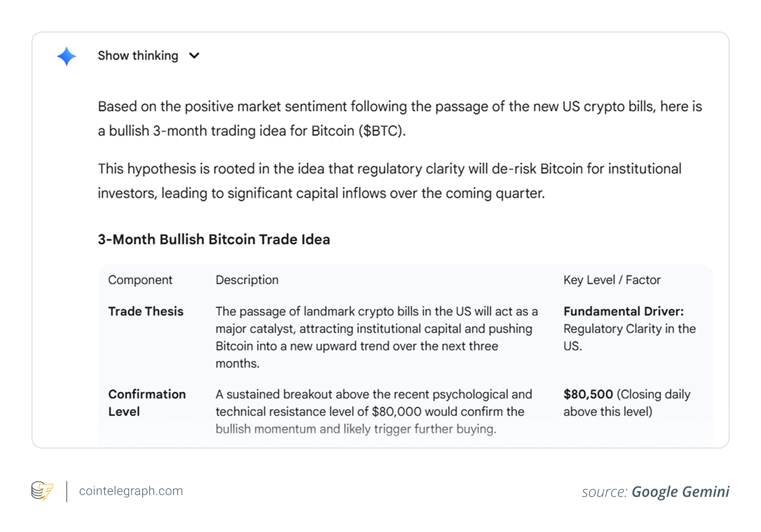
Task: Click the 3-Month Bullish Bitcoin Trade Idea heading
Action: [x=214, y=239]
